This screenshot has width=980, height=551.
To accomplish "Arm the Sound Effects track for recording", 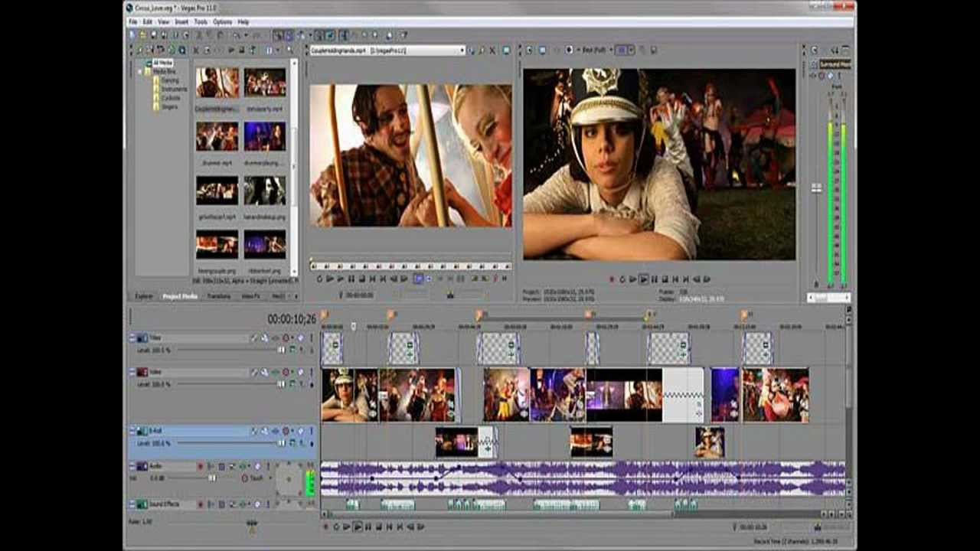I will pyautogui.click(x=201, y=504).
